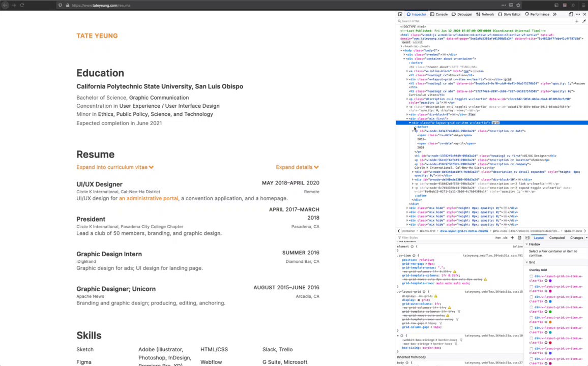Open the Computed sidebar tab
The height and width of the screenshot is (366, 588).
tap(557, 238)
